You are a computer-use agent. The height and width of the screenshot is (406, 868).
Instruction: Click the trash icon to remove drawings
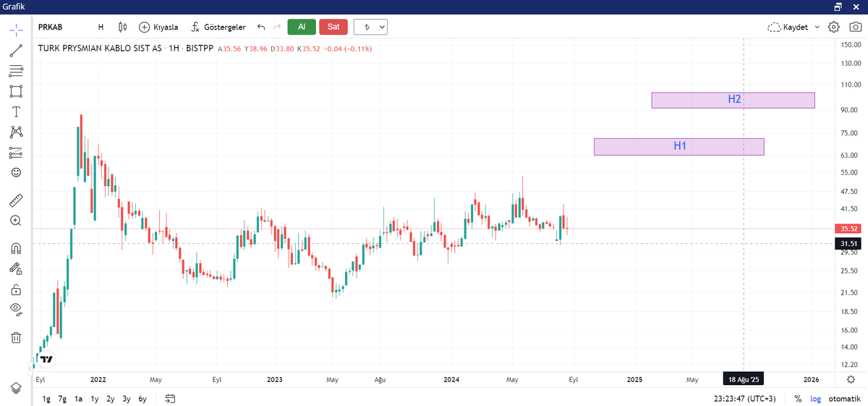16,337
